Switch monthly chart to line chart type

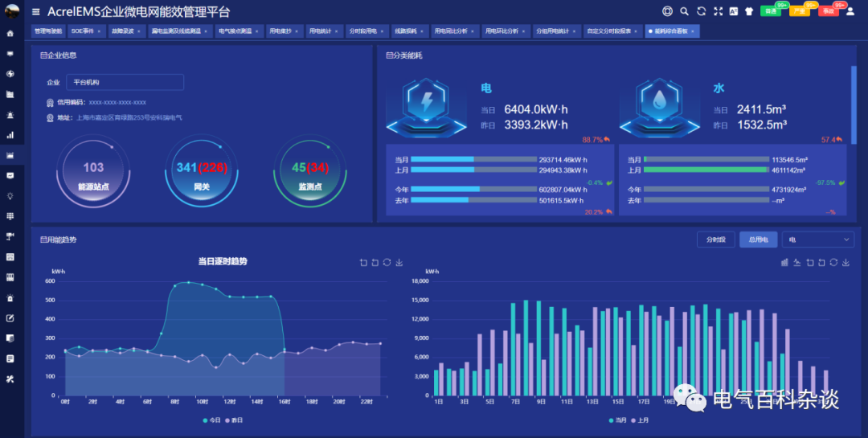pyautogui.click(x=796, y=263)
